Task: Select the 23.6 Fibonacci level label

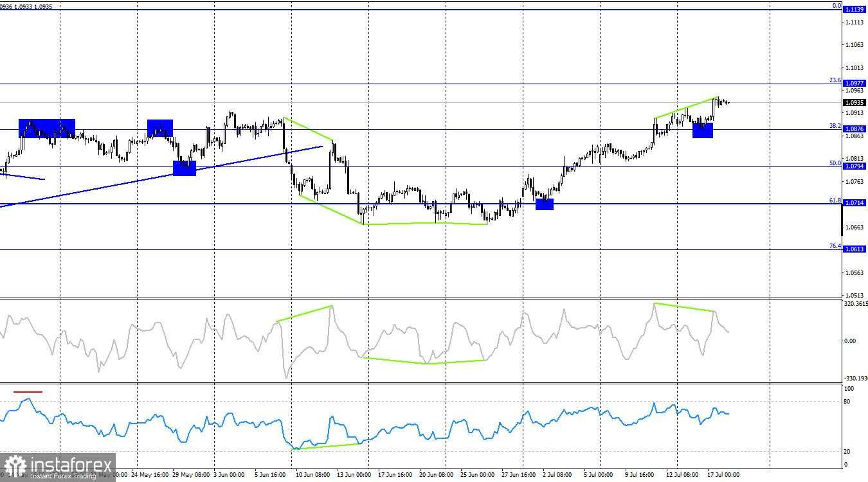Action: coord(835,80)
